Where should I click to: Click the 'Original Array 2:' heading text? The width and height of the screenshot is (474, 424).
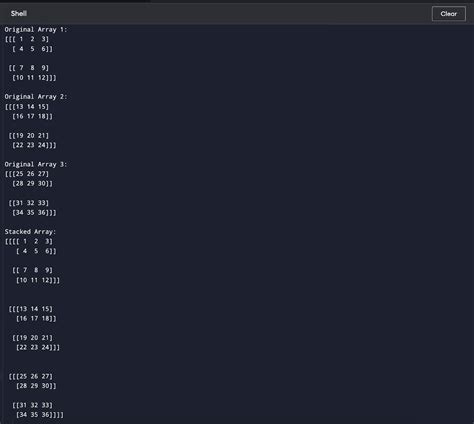pos(36,97)
